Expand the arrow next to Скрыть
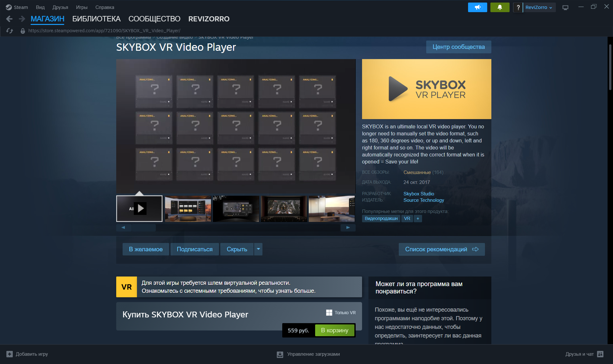Image resolution: width=613 pixels, height=364 pixels. 258,249
